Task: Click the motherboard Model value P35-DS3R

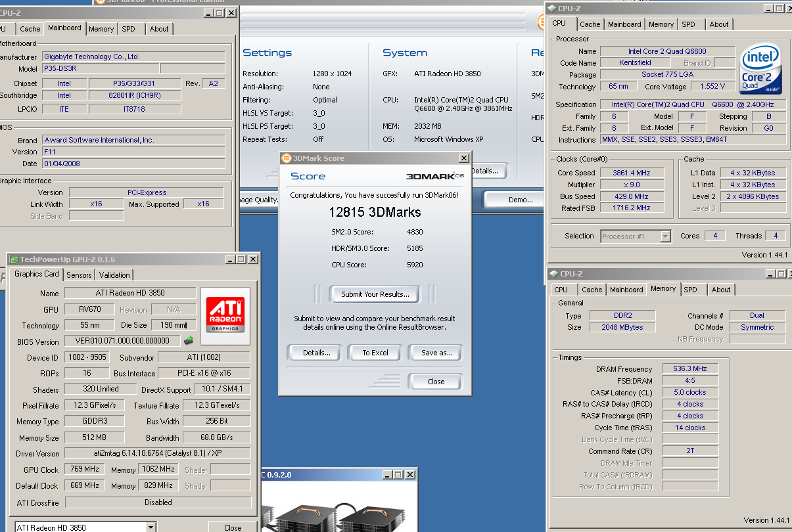Action: pyautogui.click(x=101, y=68)
